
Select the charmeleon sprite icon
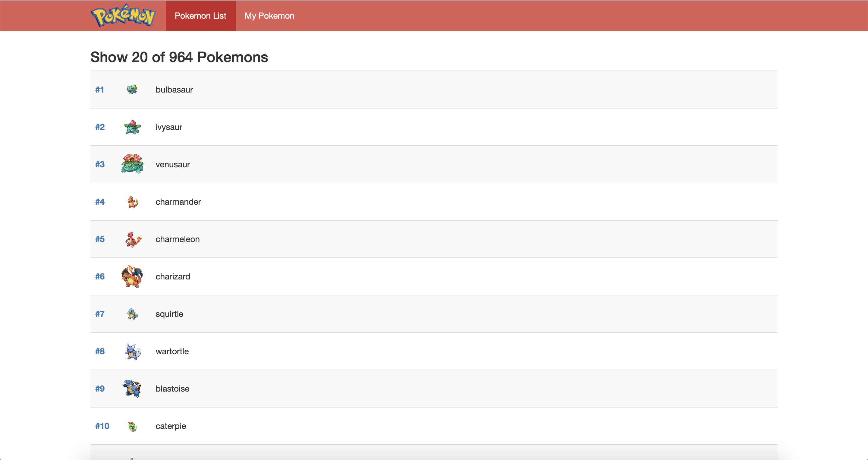coord(133,239)
